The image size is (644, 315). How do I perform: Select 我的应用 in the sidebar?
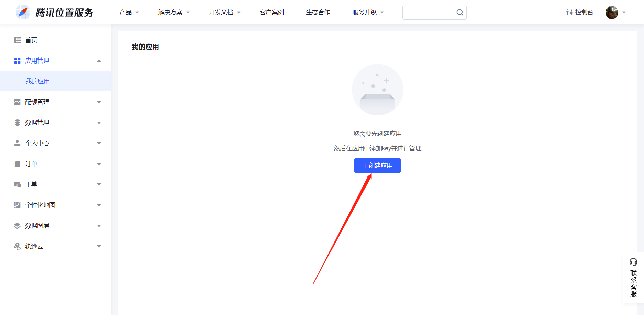38,81
